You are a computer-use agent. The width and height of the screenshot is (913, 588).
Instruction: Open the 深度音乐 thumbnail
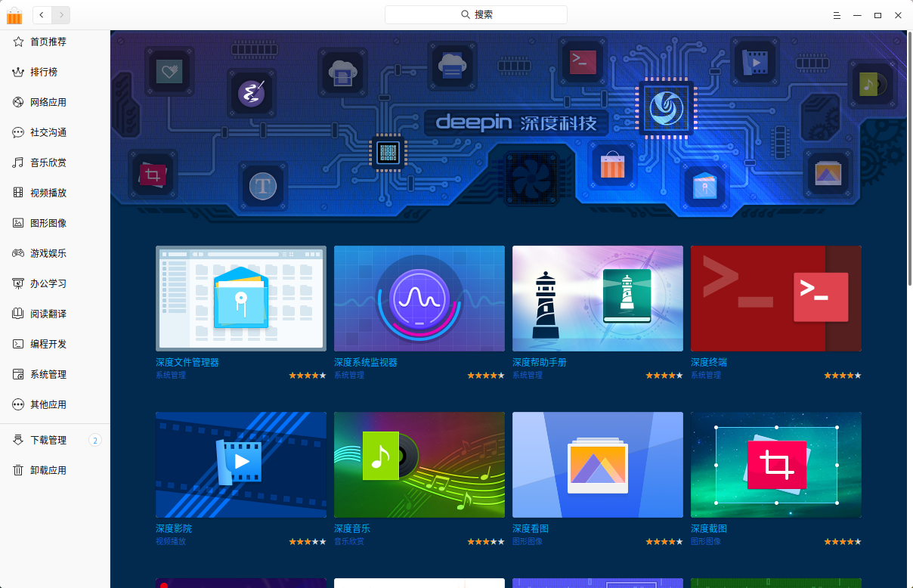(x=419, y=465)
